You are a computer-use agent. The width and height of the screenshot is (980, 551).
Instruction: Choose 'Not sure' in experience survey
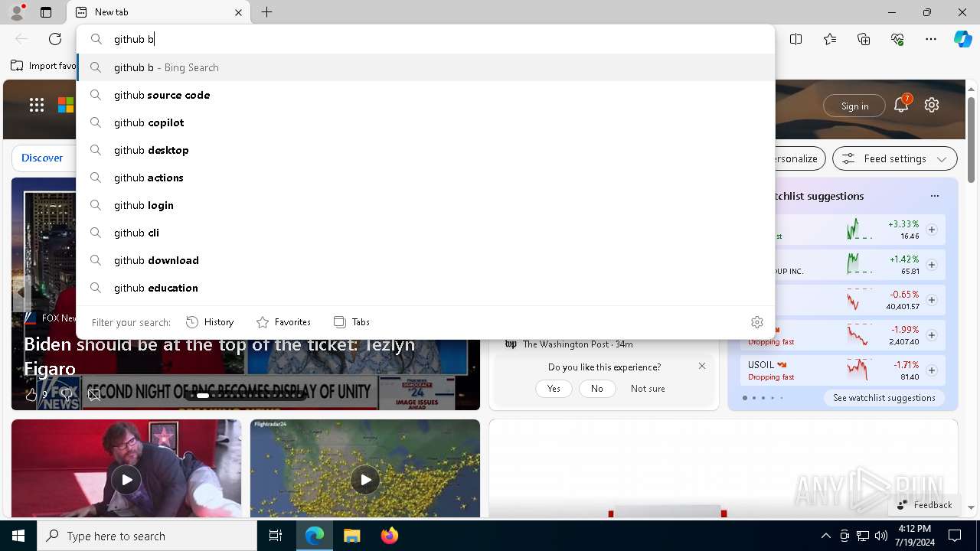pos(648,389)
